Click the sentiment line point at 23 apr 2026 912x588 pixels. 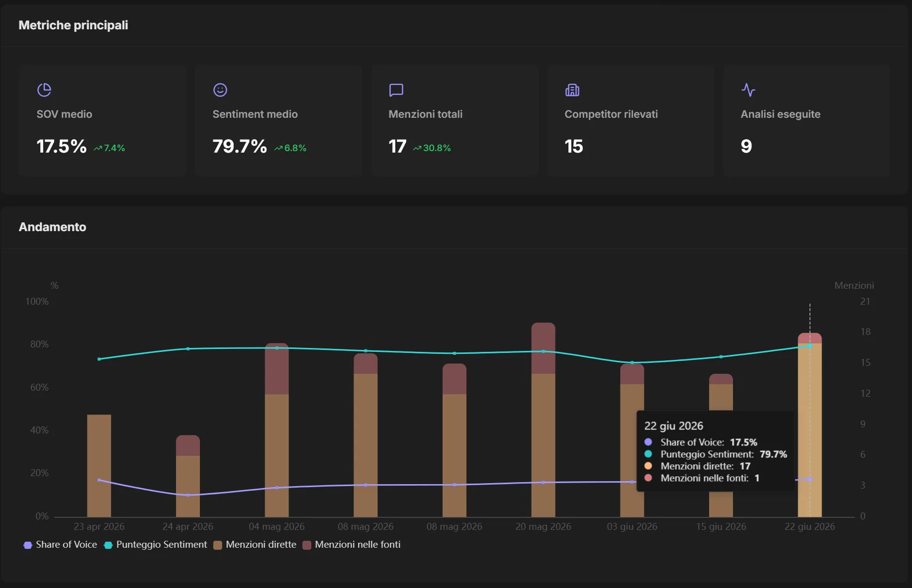pos(99,359)
